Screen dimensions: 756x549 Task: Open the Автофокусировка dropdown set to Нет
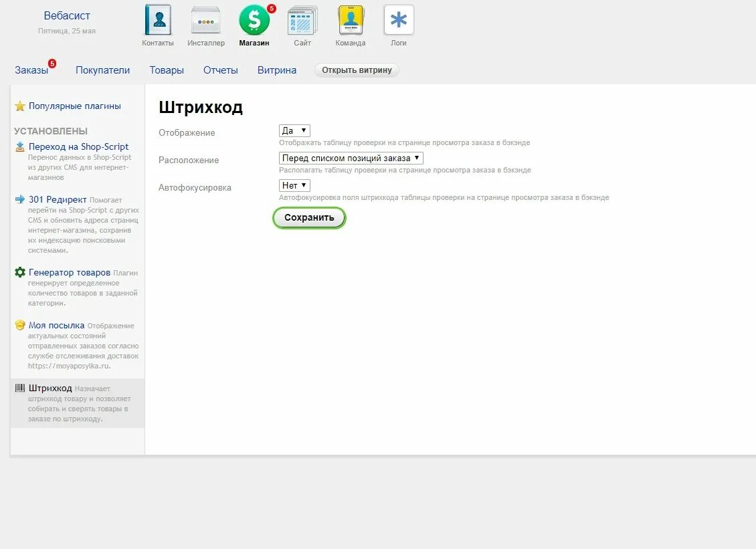click(x=294, y=186)
